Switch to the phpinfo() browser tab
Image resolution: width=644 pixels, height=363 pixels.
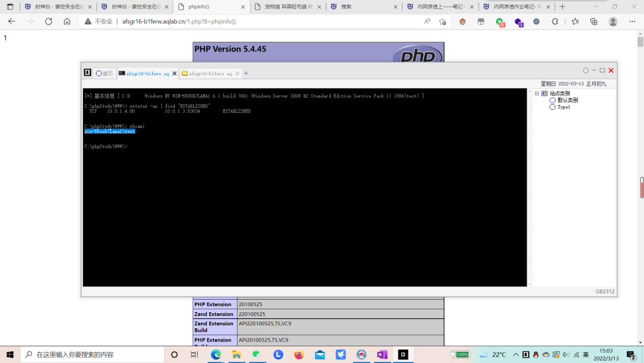(x=212, y=7)
